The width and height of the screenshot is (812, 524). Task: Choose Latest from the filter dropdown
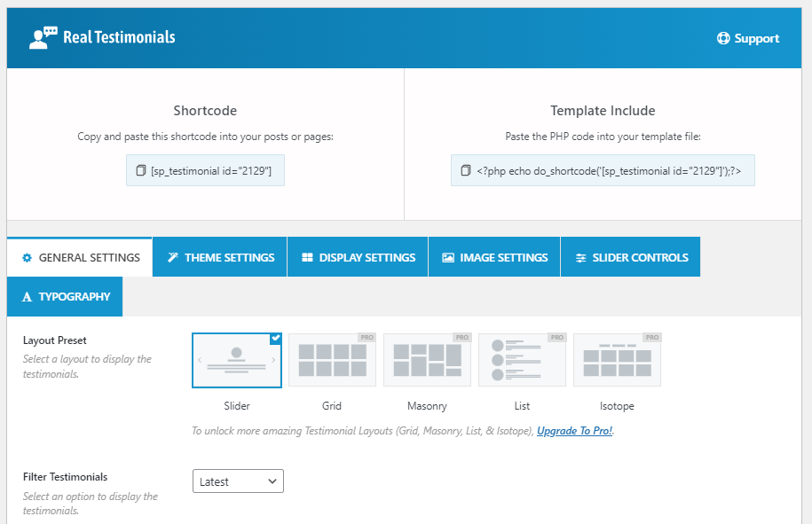click(x=238, y=481)
